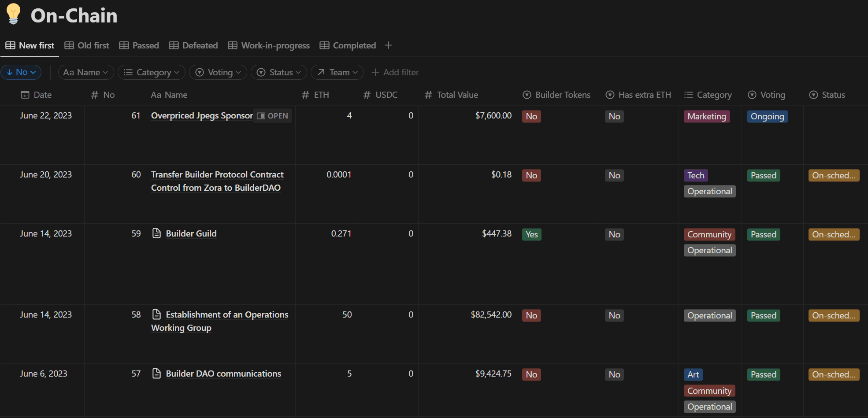Click the On-sched... status in row 58
The width and height of the screenshot is (868, 418).
(x=834, y=315)
